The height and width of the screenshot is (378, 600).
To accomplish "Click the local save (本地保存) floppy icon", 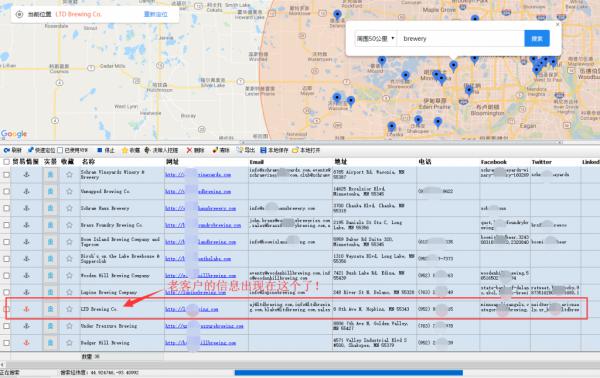I will tap(263, 150).
